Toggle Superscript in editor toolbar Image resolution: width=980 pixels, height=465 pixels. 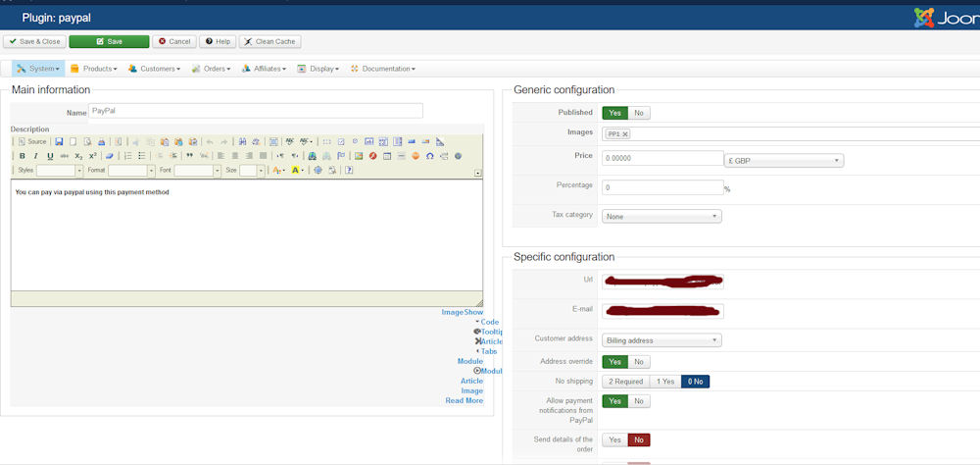(92, 156)
